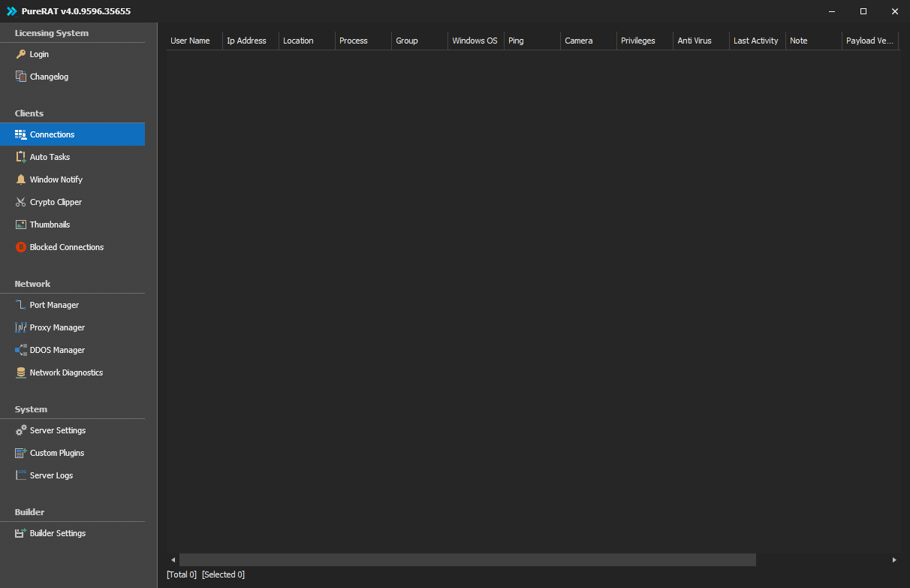Open Proxy Manager
910x588 pixels.
(72, 327)
